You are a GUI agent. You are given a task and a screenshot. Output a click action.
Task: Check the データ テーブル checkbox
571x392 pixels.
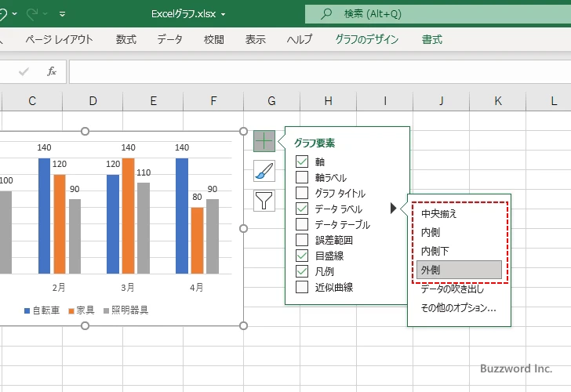(302, 224)
